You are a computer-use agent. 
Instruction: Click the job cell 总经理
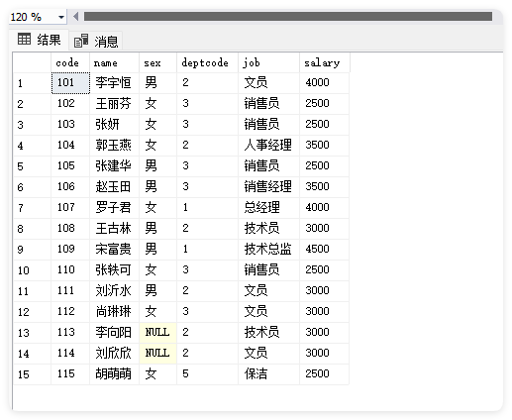[x=268, y=208]
